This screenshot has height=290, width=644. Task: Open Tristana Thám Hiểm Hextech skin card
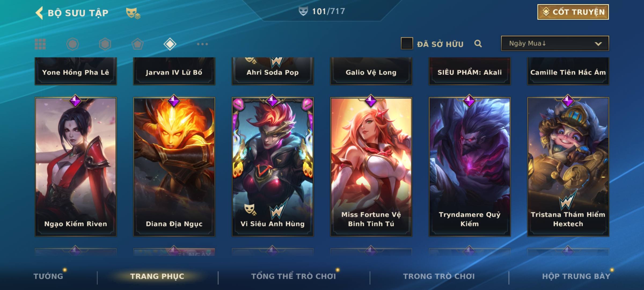pos(568,167)
